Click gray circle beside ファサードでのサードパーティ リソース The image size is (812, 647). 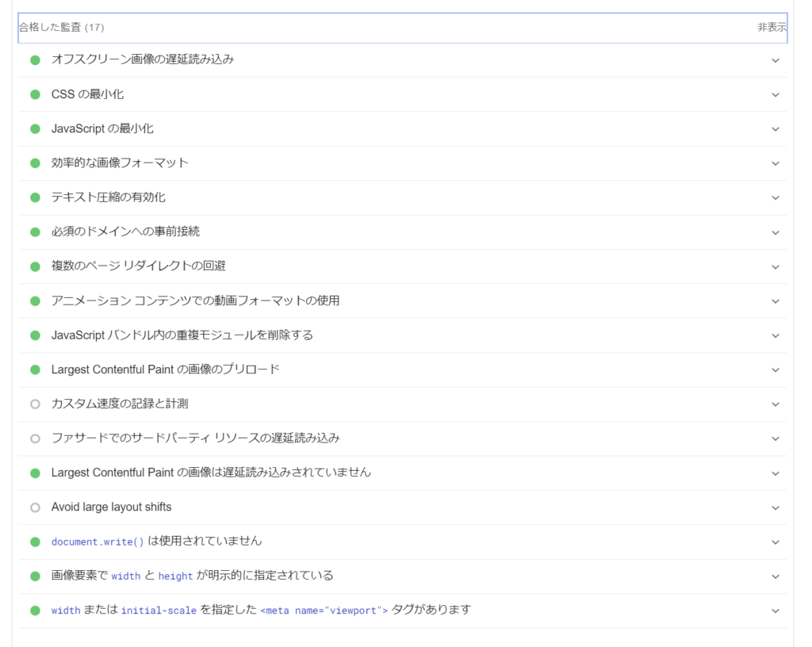click(x=35, y=438)
